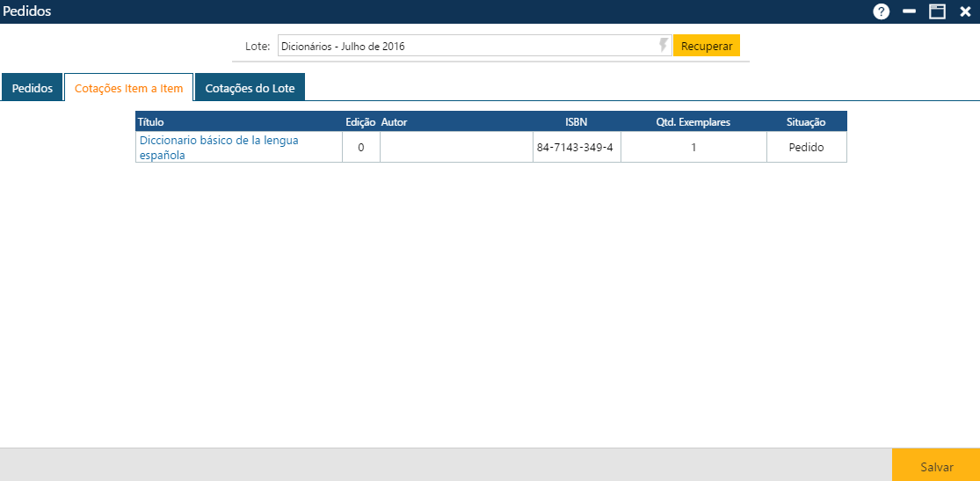
Task: Focus the Lote text field
Action: pos(466,46)
